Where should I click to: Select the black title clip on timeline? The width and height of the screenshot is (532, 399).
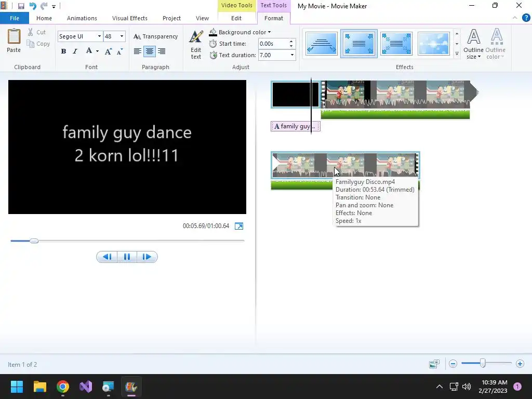(296, 95)
